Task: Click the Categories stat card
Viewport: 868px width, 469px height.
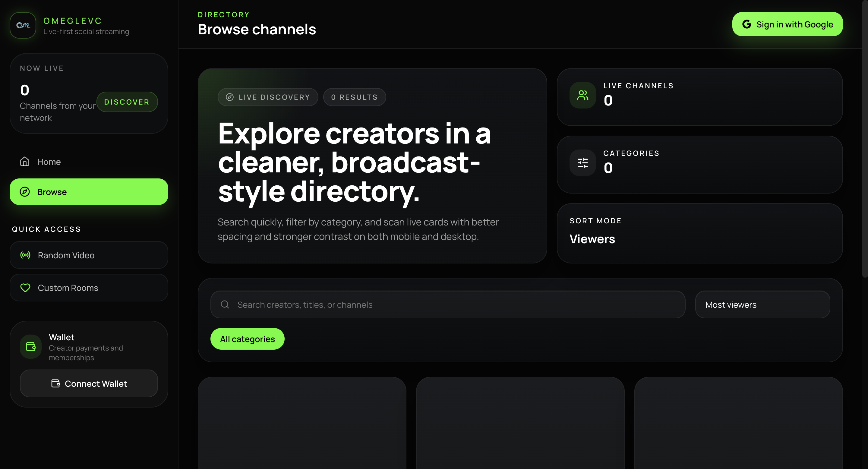Action: point(700,164)
